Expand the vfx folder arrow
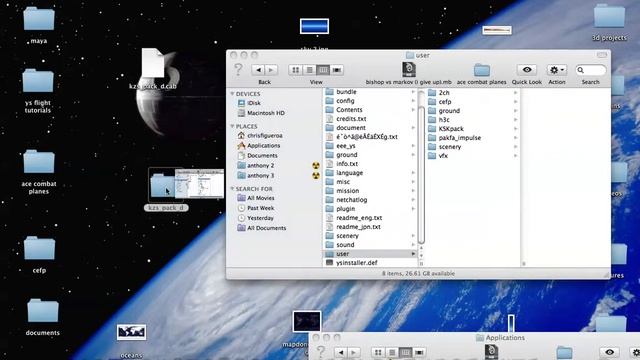This screenshot has width=640, height=360. pos(516,156)
